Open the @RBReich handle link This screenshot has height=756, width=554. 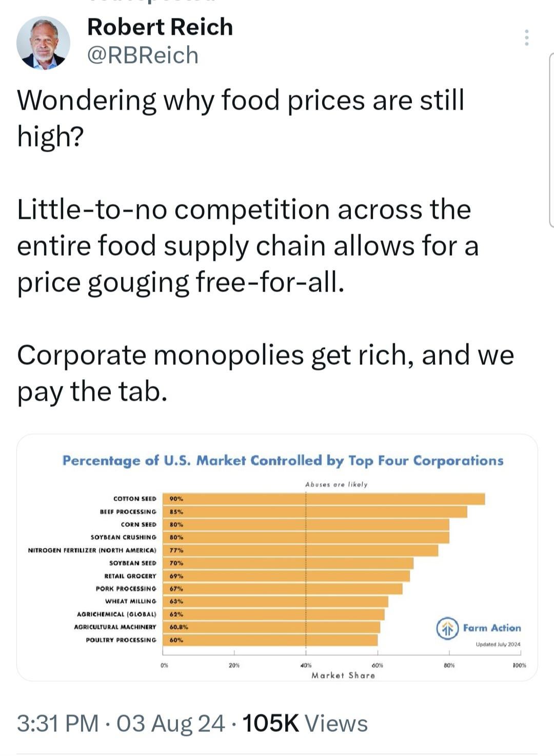click(x=143, y=55)
